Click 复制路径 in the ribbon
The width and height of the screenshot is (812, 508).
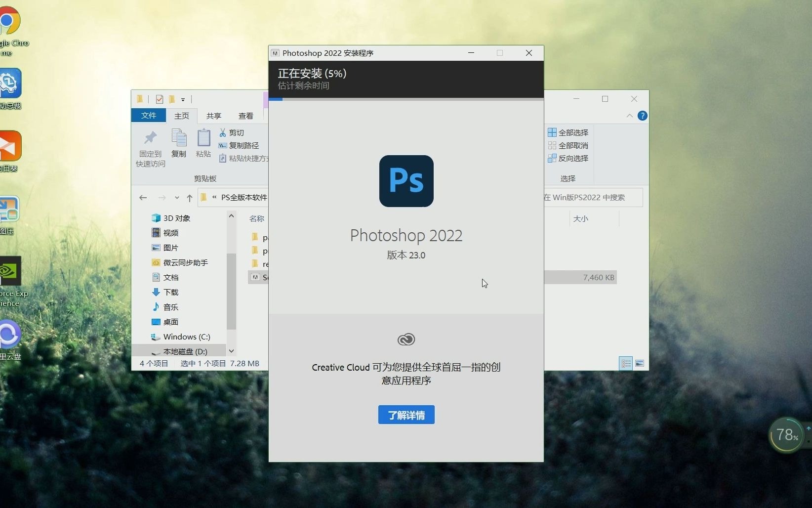239,145
